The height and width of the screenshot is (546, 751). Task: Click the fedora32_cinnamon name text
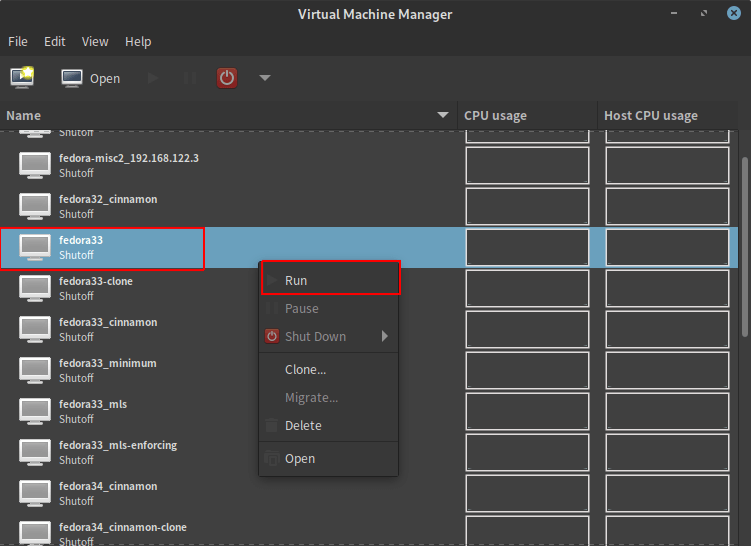click(108, 199)
